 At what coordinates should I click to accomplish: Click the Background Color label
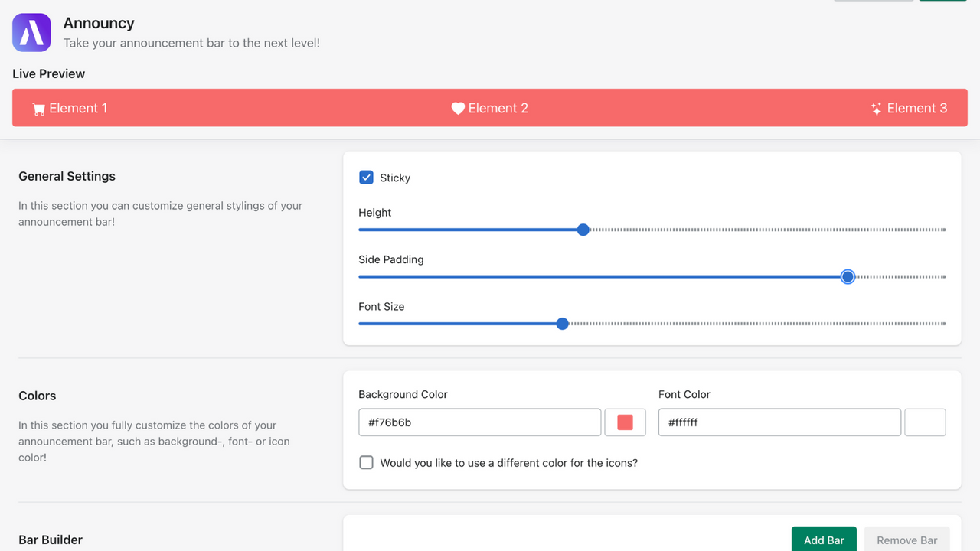tap(403, 394)
